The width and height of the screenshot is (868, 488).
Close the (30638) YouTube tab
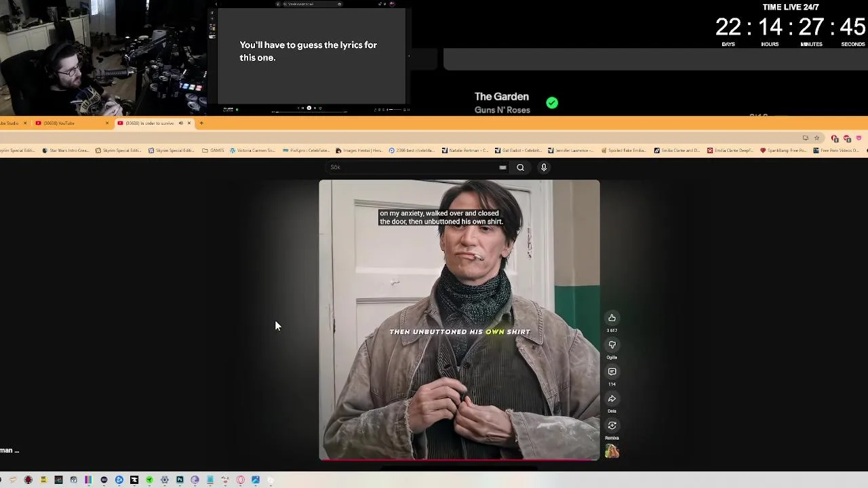[106, 123]
